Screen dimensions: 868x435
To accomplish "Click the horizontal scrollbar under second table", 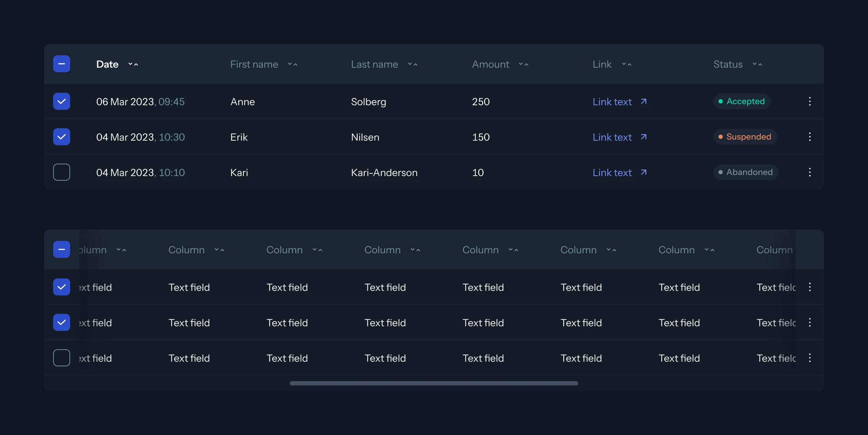I will tap(434, 383).
